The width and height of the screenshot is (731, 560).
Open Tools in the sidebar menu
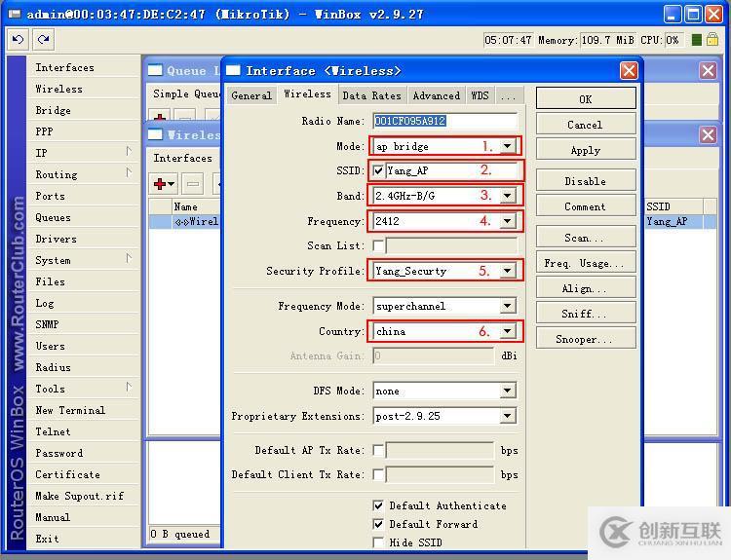[84, 389]
